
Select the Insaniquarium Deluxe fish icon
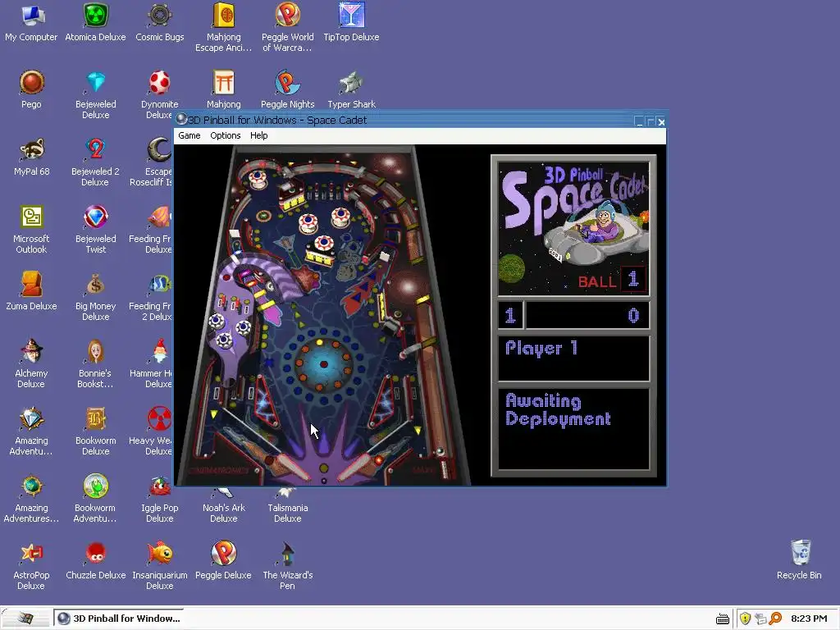point(160,566)
